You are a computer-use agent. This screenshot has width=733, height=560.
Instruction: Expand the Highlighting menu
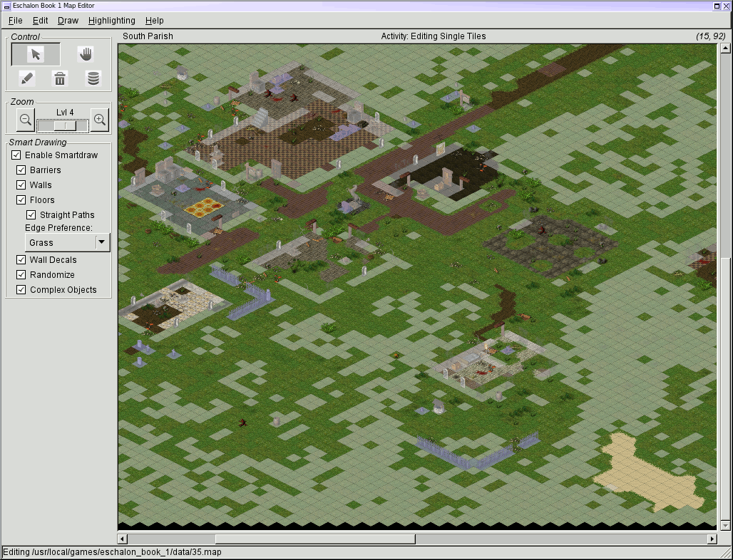(111, 21)
